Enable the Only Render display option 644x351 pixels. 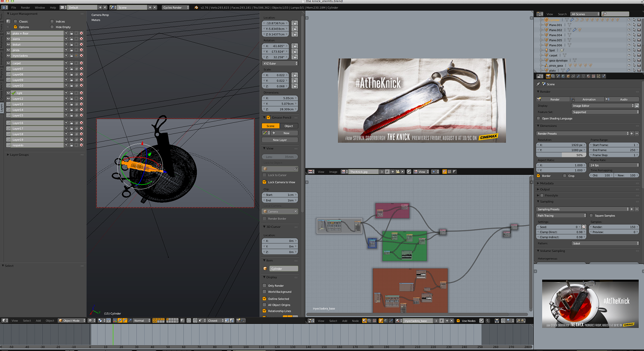coord(264,286)
